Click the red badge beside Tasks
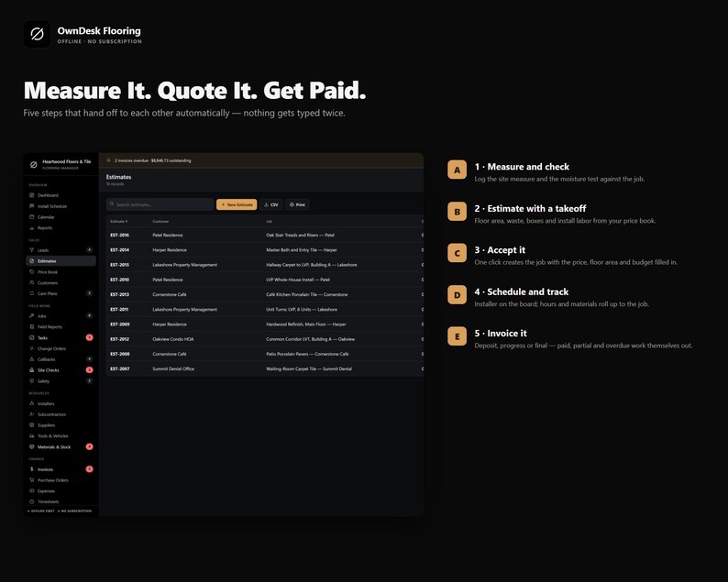Image resolution: width=728 pixels, height=582 pixels. point(89,337)
